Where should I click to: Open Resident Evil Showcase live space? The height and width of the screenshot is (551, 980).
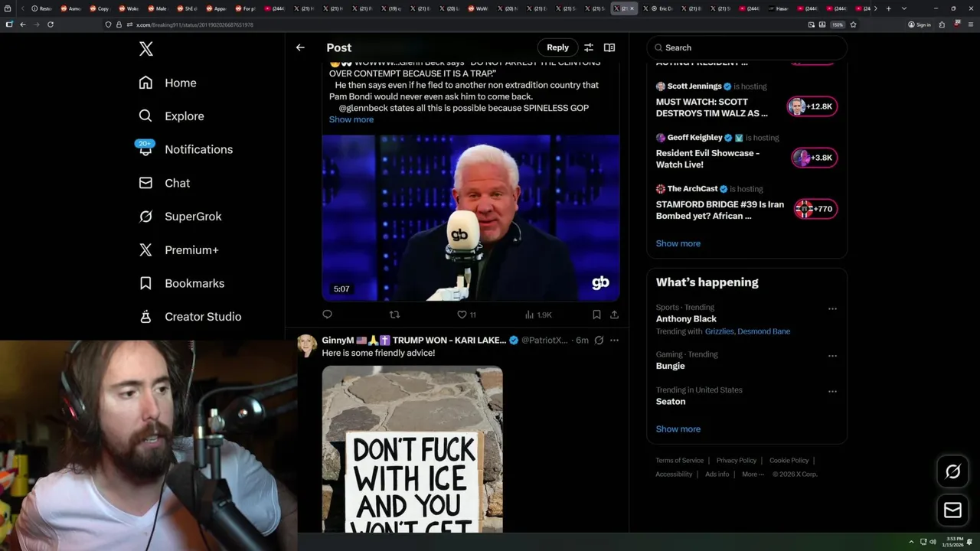708,158
